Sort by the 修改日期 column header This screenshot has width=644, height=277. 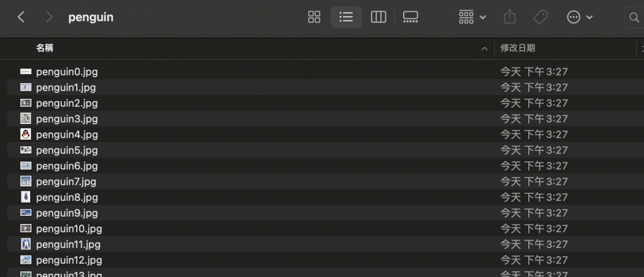click(518, 48)
